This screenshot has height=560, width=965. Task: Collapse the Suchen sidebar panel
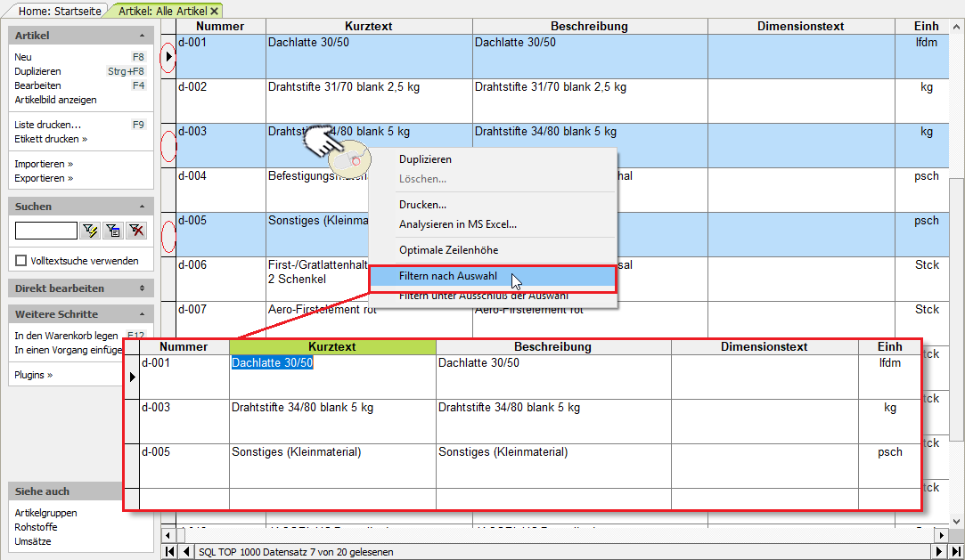coord(142,207)
